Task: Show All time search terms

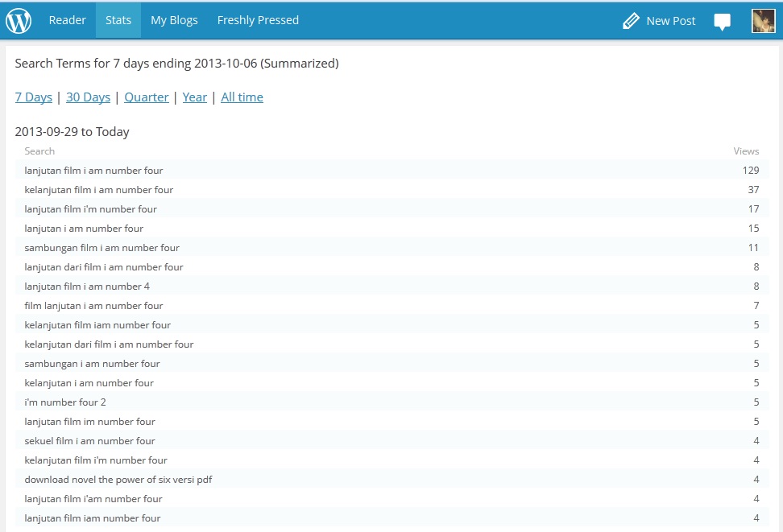Action: 242,97
